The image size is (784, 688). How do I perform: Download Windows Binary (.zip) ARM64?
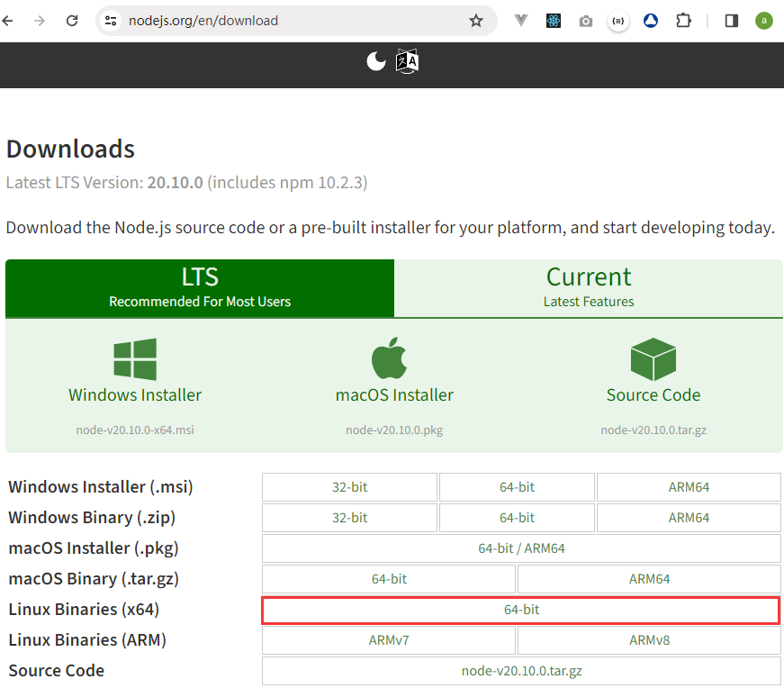click(x=689, y=518)
